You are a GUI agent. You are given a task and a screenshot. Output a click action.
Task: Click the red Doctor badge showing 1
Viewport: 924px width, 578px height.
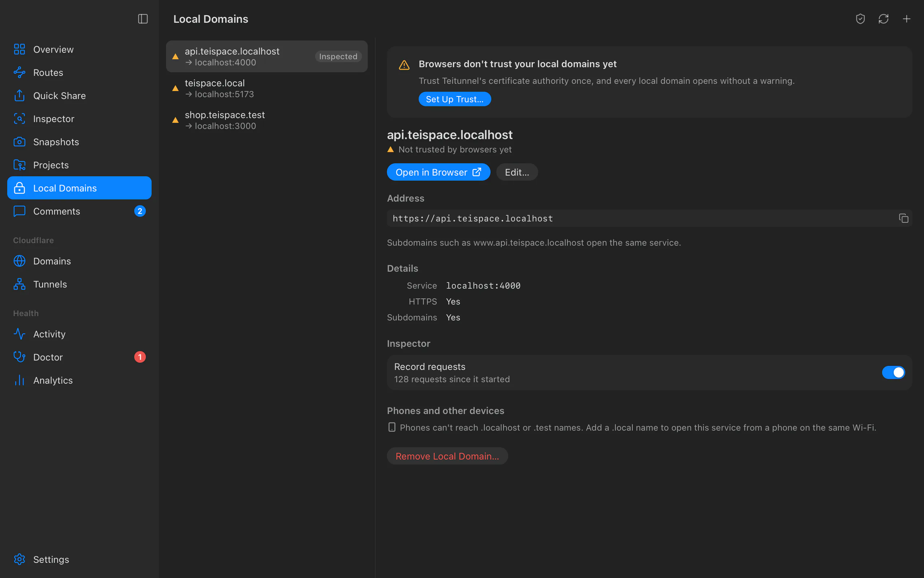140,357
